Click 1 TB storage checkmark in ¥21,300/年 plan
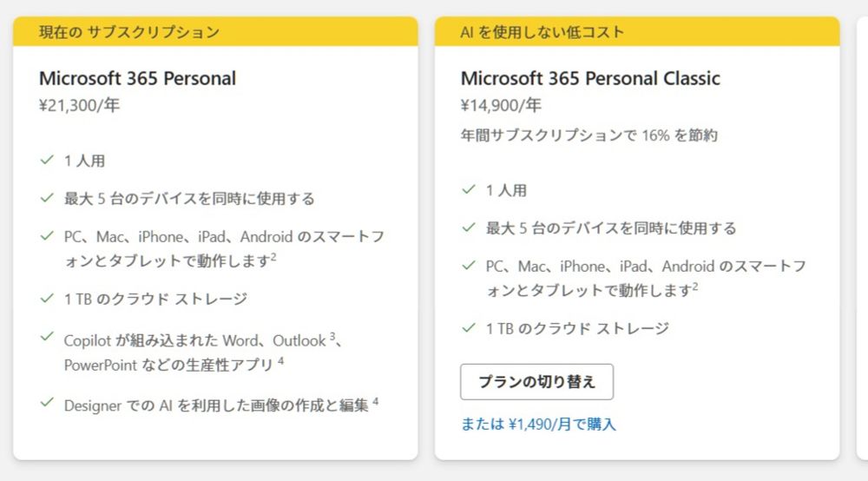 click(x=47, y=298)
